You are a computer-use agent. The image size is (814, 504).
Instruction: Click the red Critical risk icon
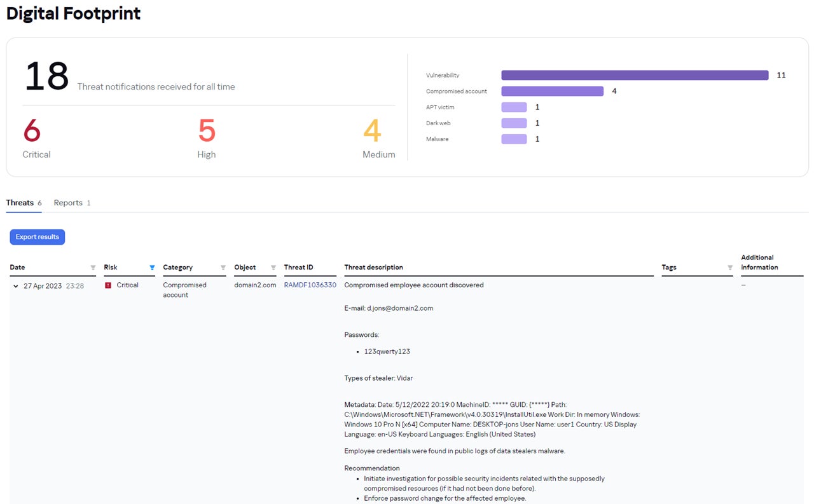point(108,285)
